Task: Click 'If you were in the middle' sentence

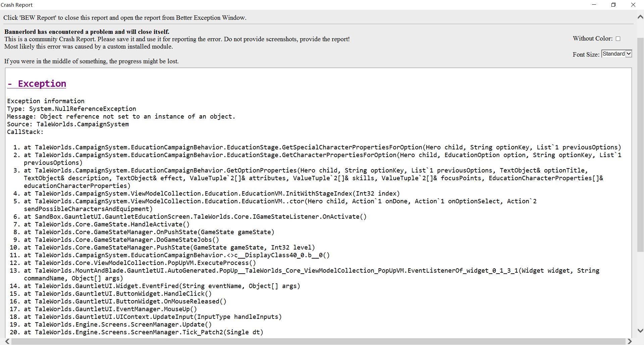Action: [91, 61]
